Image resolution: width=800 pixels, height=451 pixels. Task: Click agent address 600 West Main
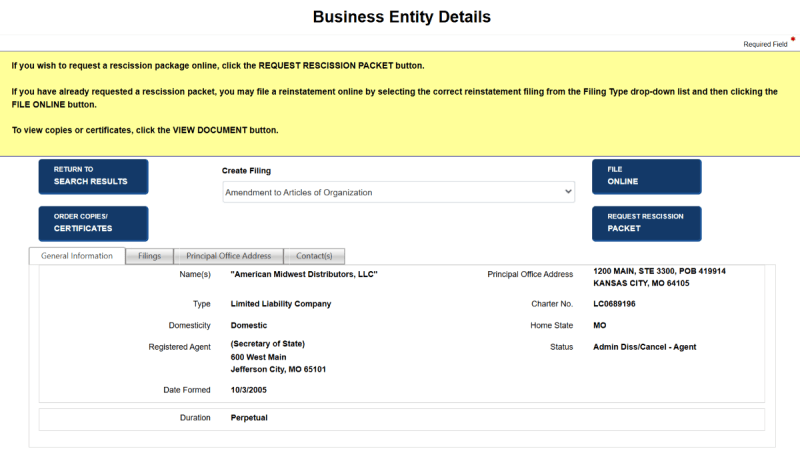pos(258,357)
